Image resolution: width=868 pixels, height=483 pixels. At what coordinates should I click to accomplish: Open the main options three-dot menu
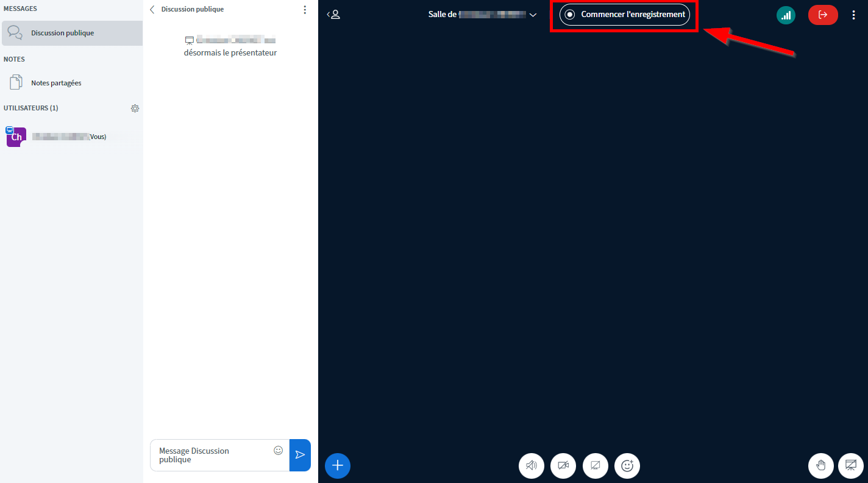point(853,15)
